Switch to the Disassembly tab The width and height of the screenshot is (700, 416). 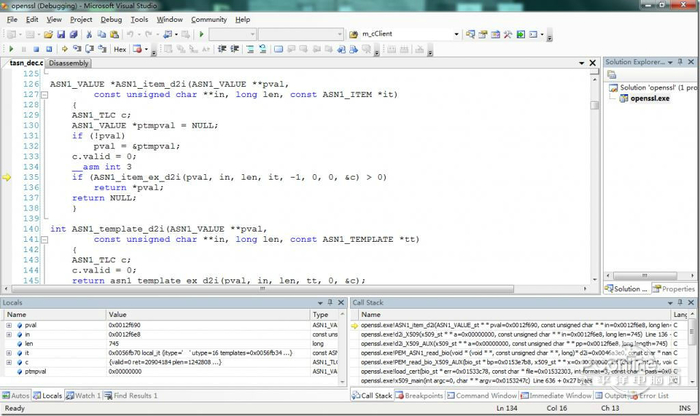point(69,63)
